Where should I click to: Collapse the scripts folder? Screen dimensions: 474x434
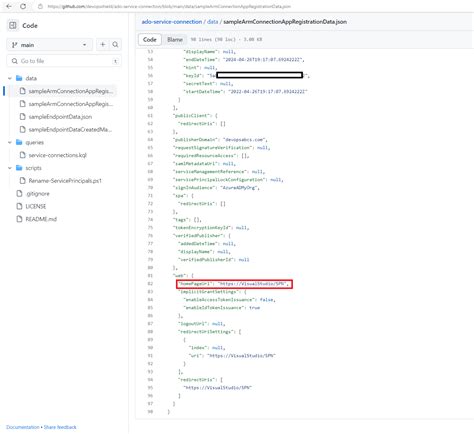tap(10, 168)
